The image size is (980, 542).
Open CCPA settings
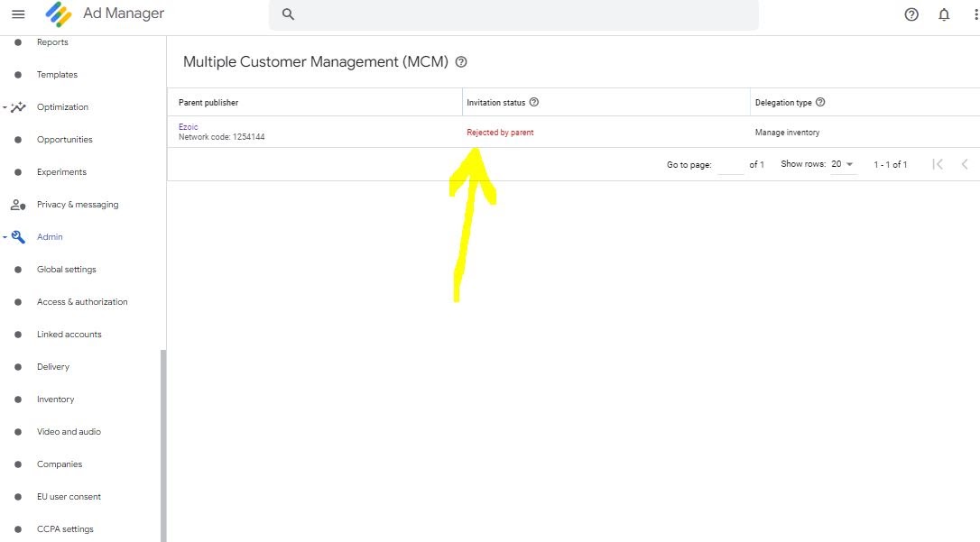65,528
